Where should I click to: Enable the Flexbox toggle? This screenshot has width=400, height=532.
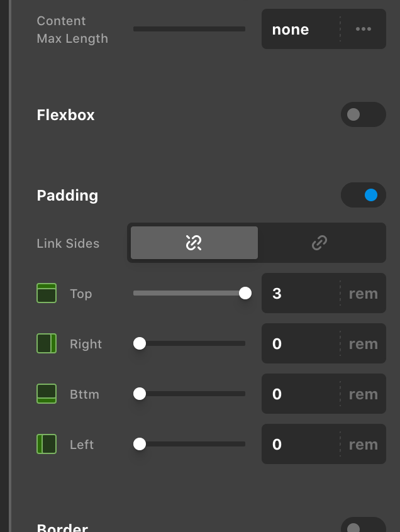pos(364,114)
